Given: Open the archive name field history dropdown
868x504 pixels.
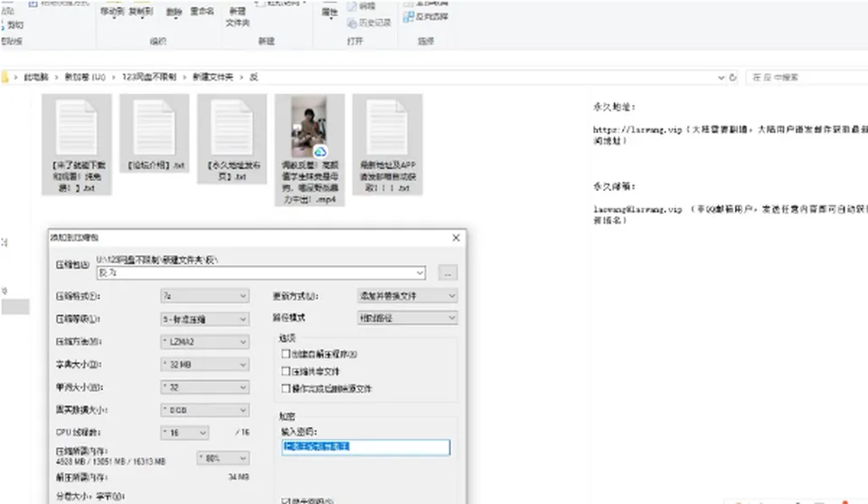Looking at the screenshot, I should 420,272.
